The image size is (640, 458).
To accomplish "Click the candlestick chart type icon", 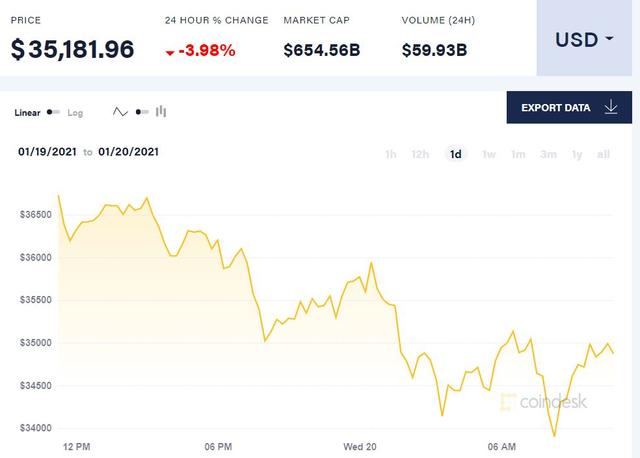I will pyautogui.click(x=160, y=112).
